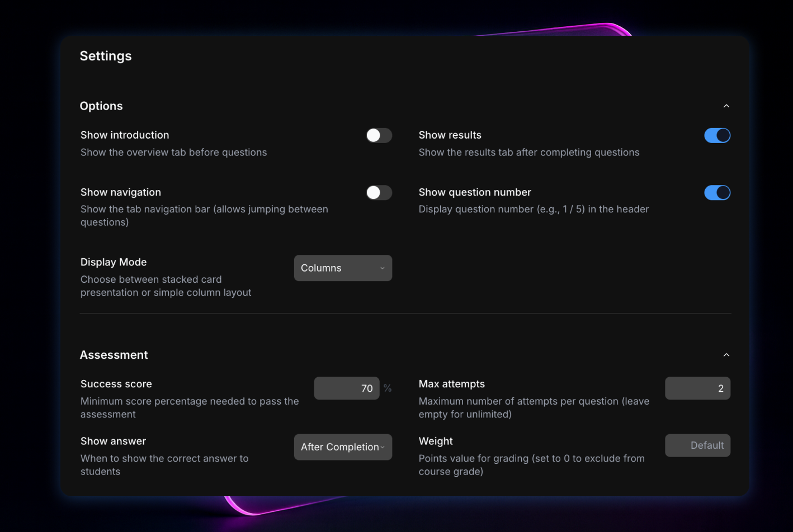Image resolution: width=793 pixels, height=532 pixels.
Task: Click the percent sign beside Success score
Action: tap(387, 388)
